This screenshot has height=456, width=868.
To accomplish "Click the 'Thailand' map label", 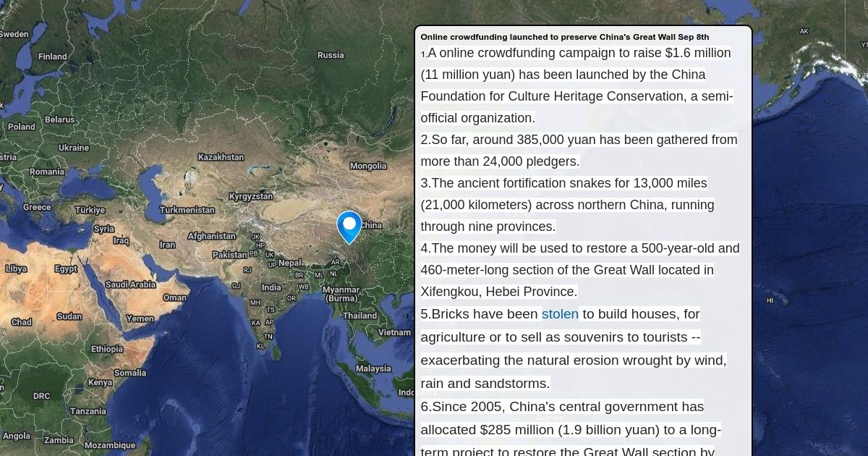I will [360, 316].
